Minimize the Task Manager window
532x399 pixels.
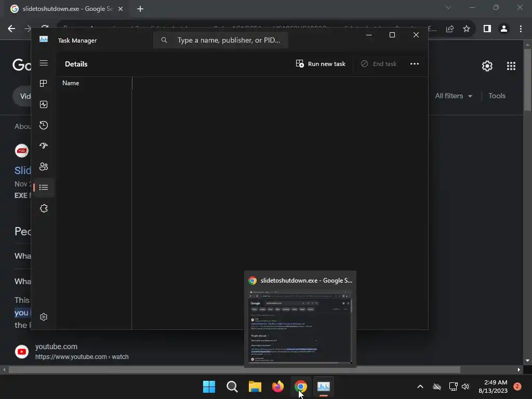(369, 35)
